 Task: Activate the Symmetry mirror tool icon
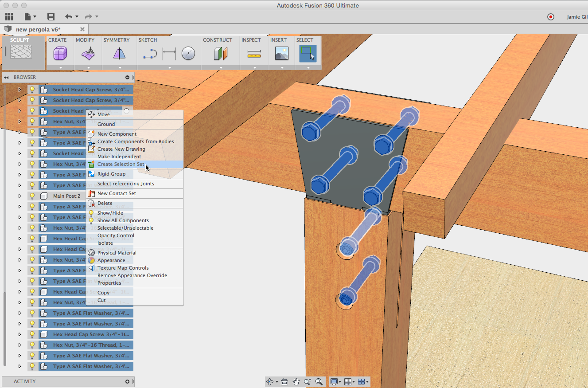[119, 54]
